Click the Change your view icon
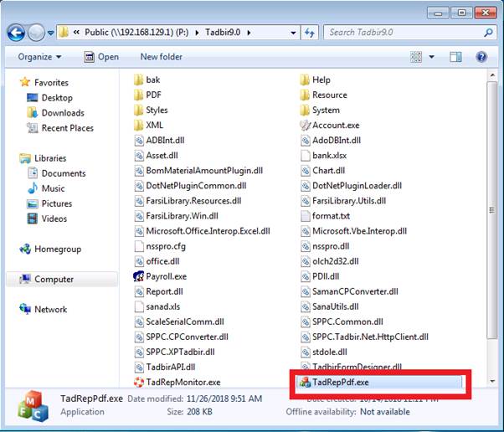This screenshot has height=432, width=504. (x=416, y=57)
